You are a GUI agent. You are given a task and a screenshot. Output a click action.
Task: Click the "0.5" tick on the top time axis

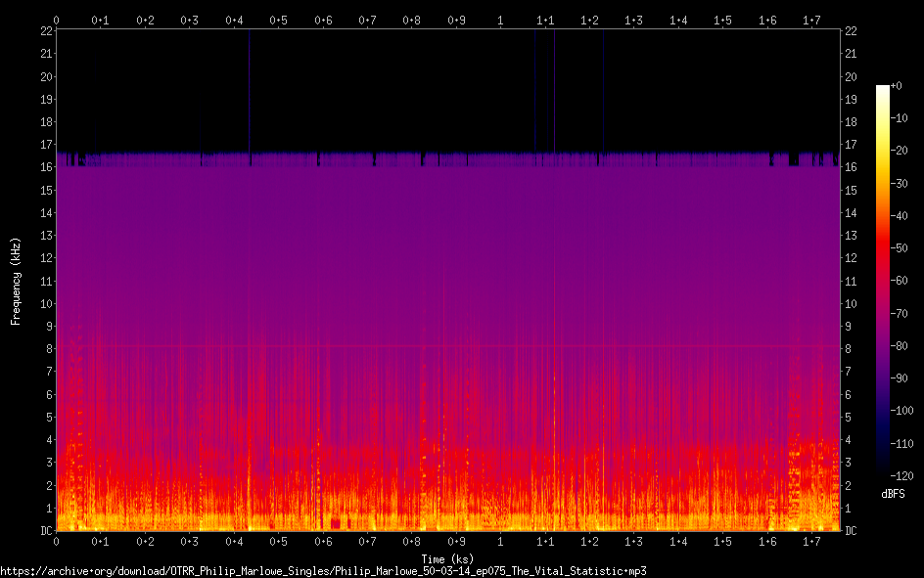tap(279, 20)
